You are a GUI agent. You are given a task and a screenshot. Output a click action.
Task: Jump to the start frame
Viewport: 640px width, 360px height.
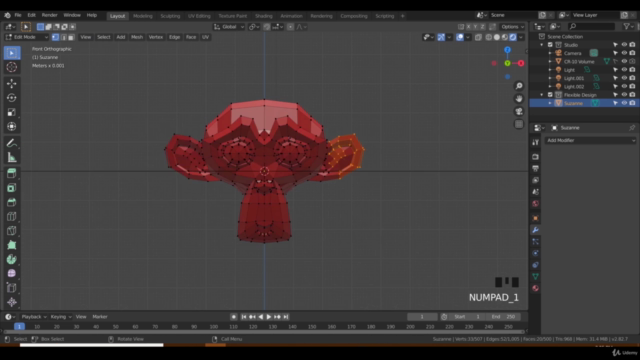point(244,317)
